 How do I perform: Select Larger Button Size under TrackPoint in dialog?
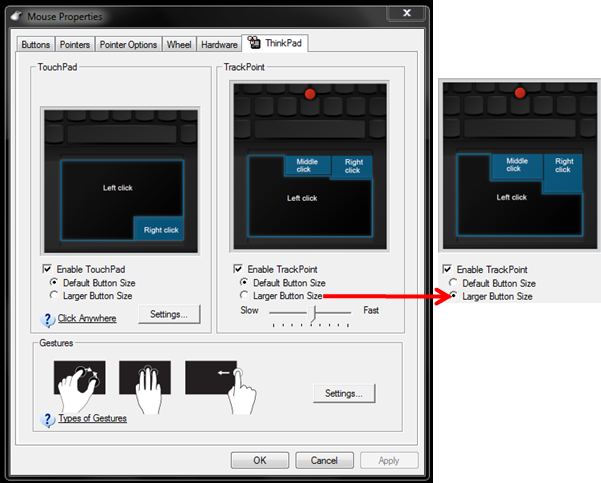point(245,296)
